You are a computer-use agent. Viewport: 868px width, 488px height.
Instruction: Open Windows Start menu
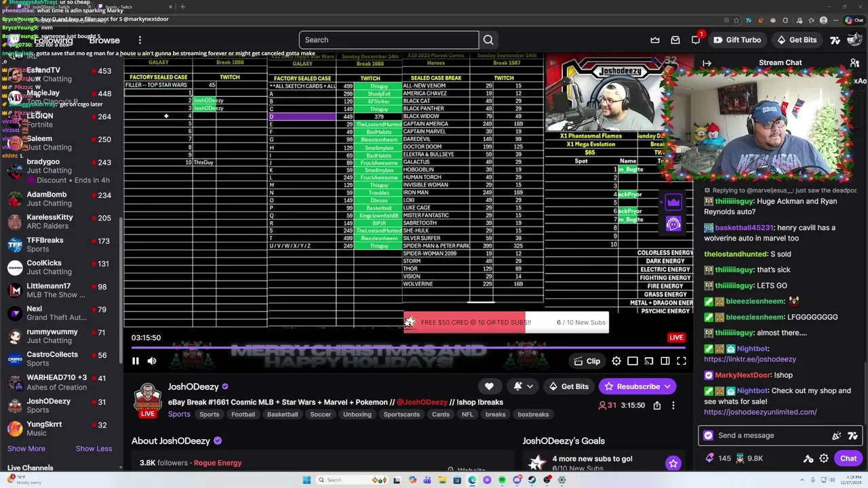(307, 480)
